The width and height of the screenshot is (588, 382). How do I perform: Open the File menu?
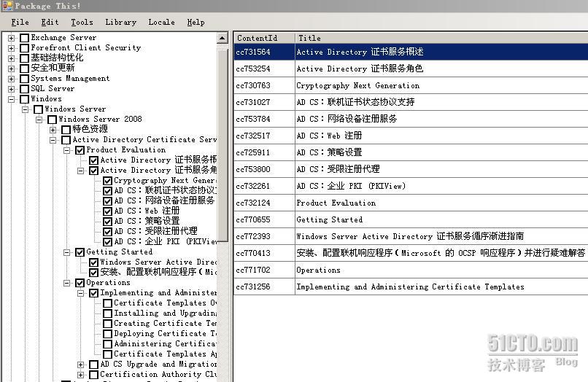(20, 23)
